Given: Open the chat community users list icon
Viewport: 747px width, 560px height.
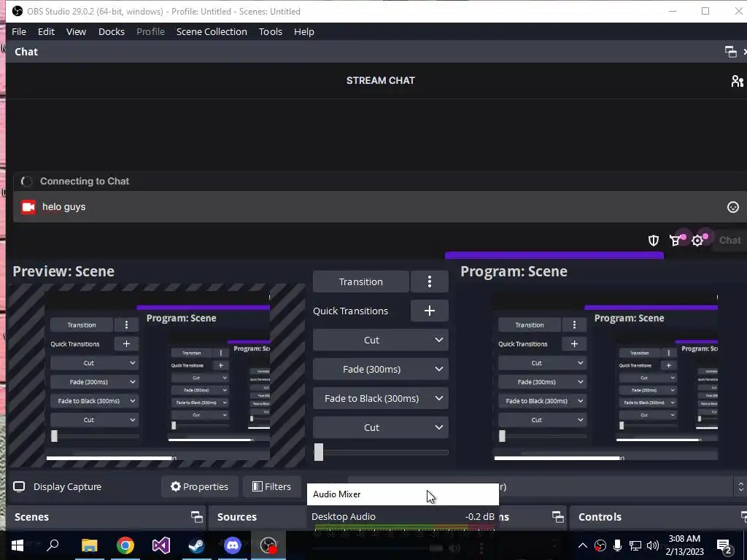Looking at the screenshot, I should click(x=737, y=81).
